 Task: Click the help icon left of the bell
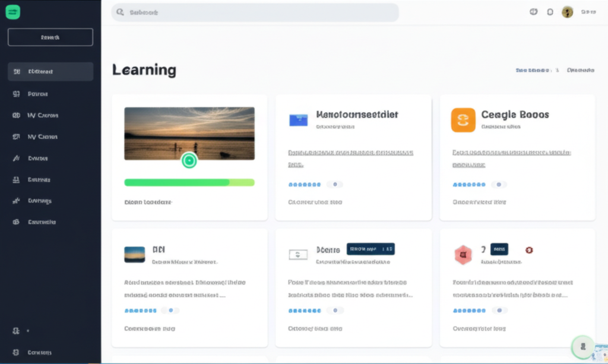point(533,12)
